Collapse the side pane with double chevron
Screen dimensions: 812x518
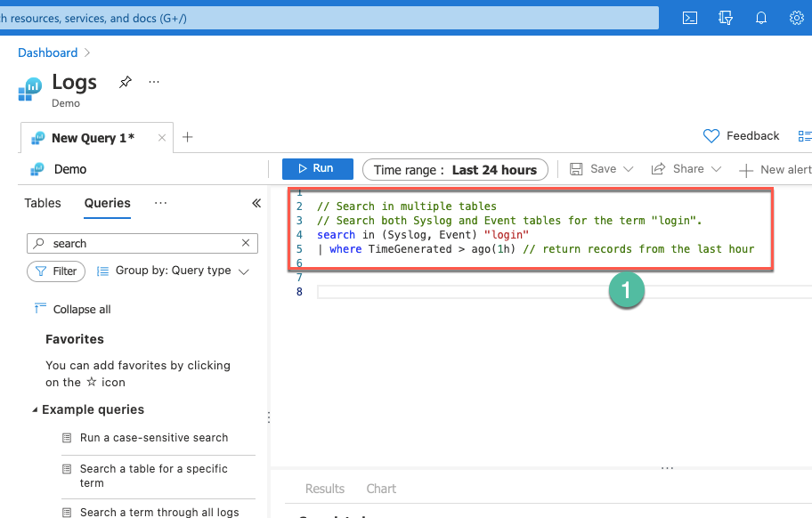[256, 203]
